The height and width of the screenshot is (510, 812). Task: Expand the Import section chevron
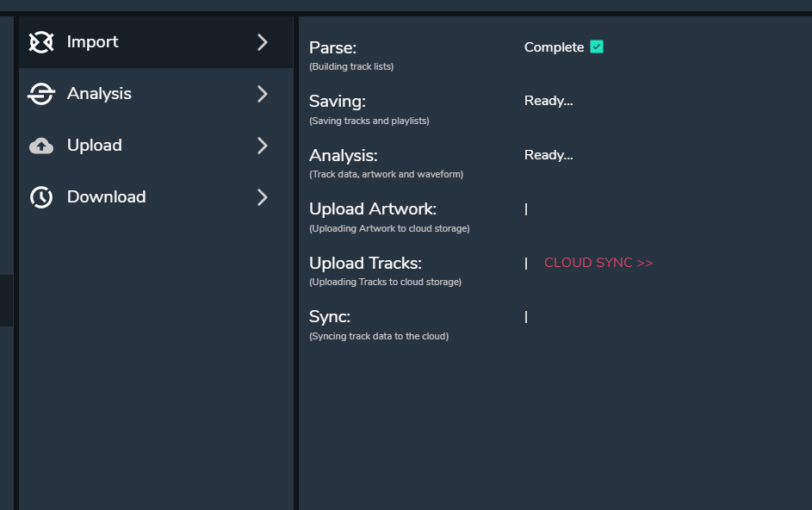pyautogui.click(x=263, y=42)
